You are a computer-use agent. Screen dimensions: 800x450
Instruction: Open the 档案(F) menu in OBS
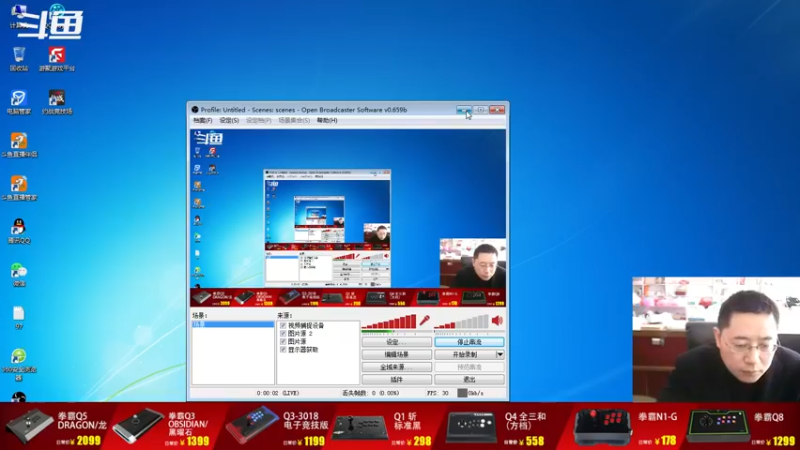pyautogui.click(x=203, y=120)
